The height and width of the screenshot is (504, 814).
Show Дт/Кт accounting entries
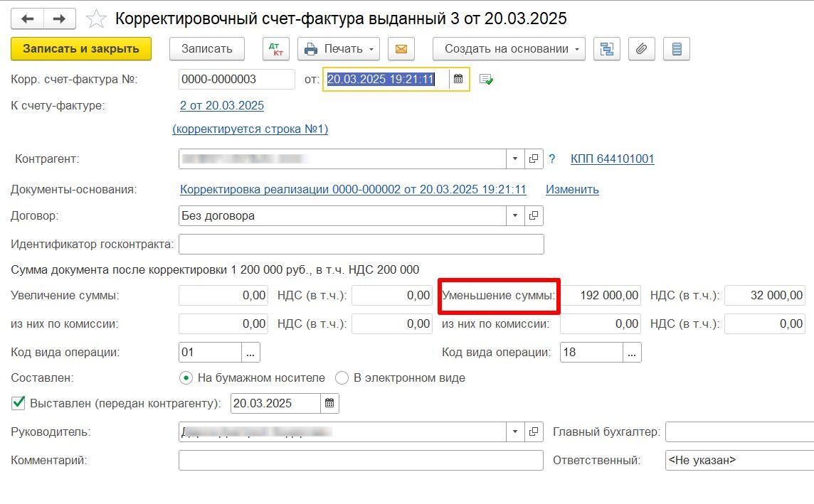[273, 49]
